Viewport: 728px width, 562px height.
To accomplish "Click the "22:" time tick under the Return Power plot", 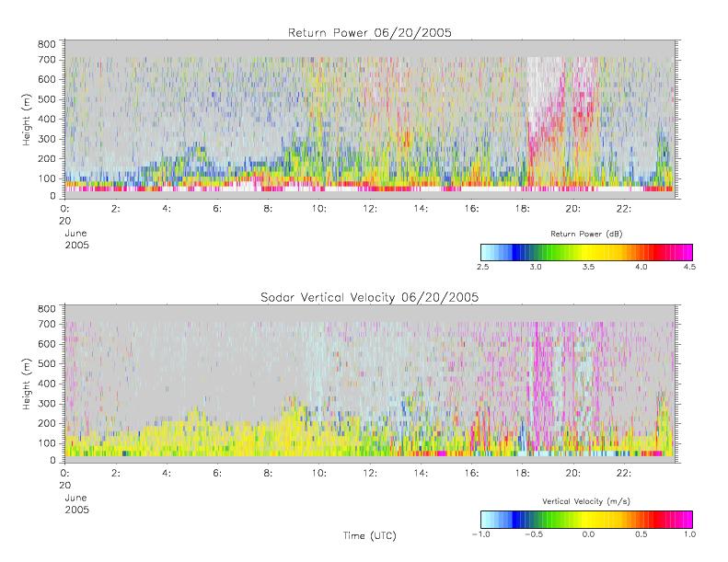I will point(624,209).
